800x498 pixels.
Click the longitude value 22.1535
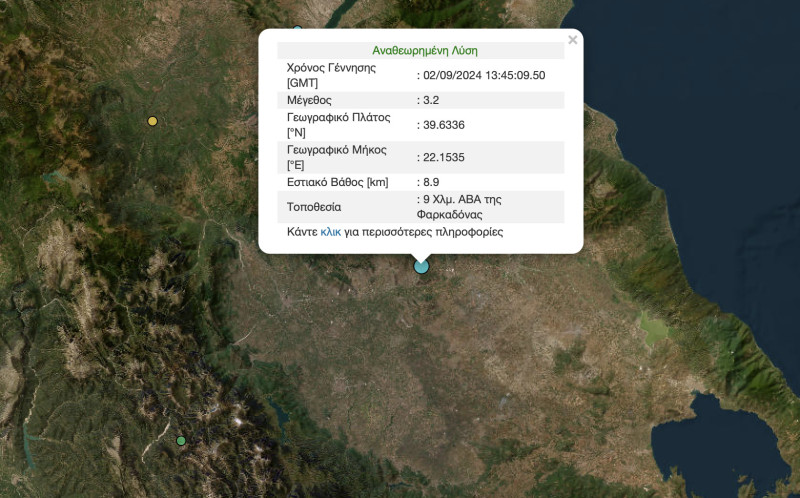[x=444, y=157]
